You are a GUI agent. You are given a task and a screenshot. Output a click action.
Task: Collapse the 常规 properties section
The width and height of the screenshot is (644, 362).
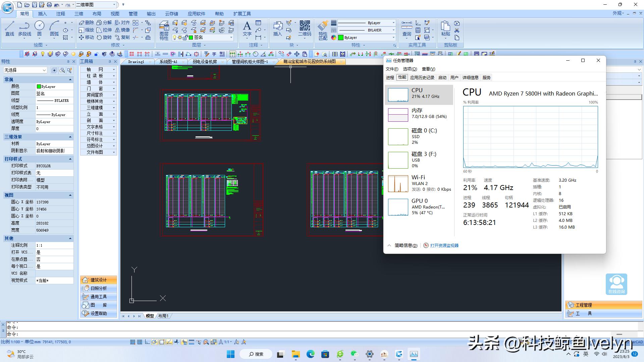[x=70, y=79]
